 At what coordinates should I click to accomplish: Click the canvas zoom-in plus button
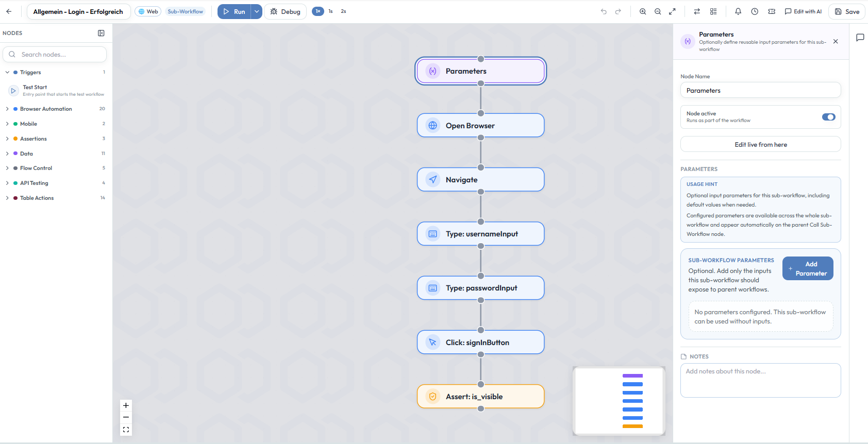tap(126, 405)
